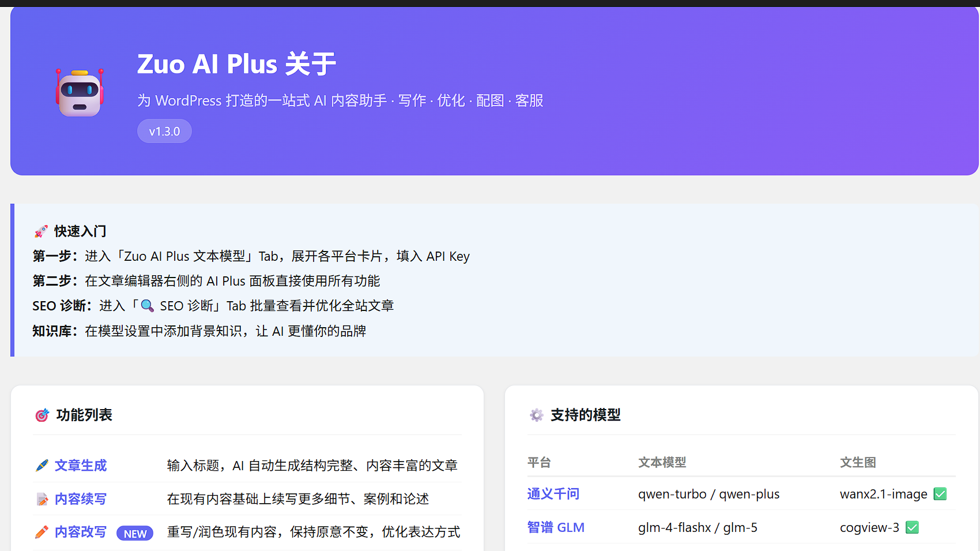This screenshot has width=980, height=551.
Task: Click the 平台 column header
Action: coord(539,463)
